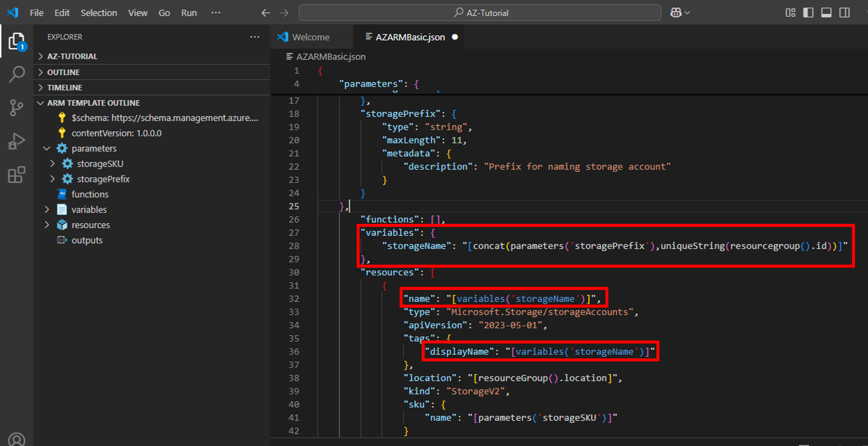Screen dimensions: 868x446
Task: Open Explorer's more actions ellipsis
Action: (255, 37)
